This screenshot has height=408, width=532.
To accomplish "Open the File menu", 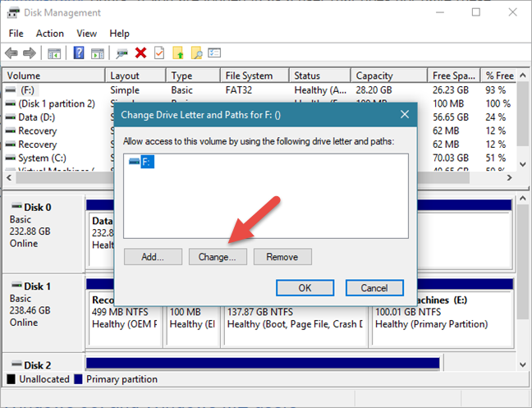I will tap(16, 34).
